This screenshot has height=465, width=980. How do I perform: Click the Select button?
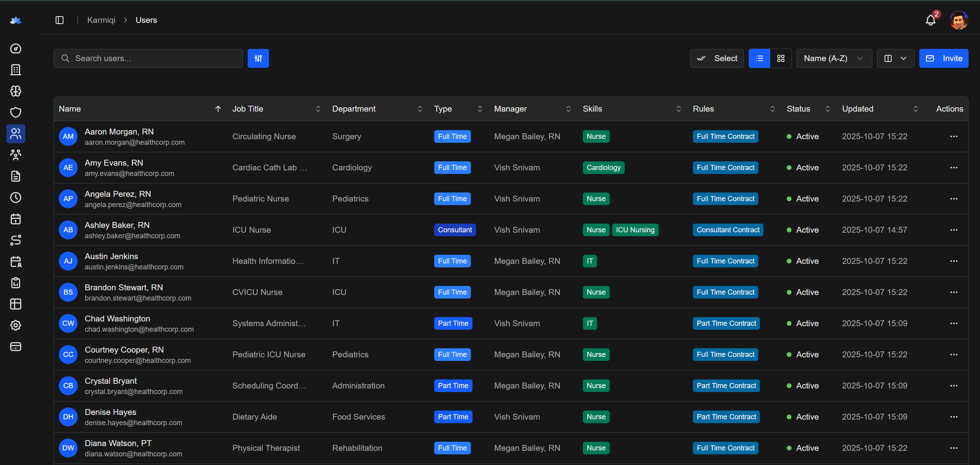click(717, 58)
